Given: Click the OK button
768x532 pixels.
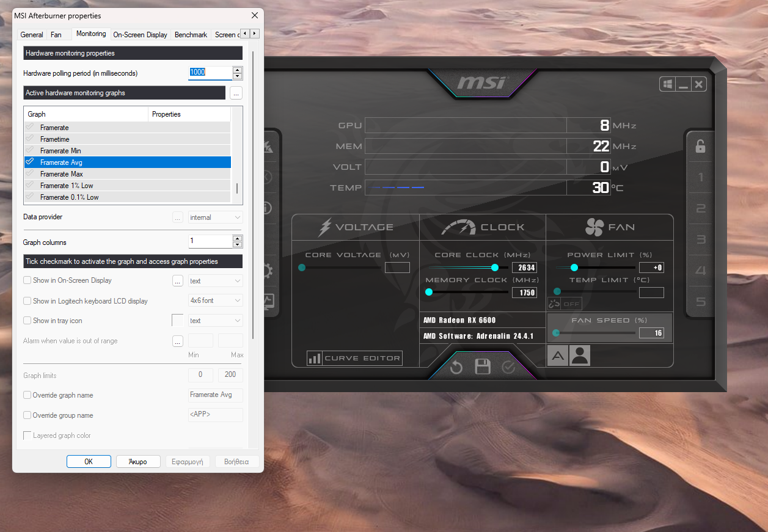Looking at the screenshot, I should pos(89,462).
